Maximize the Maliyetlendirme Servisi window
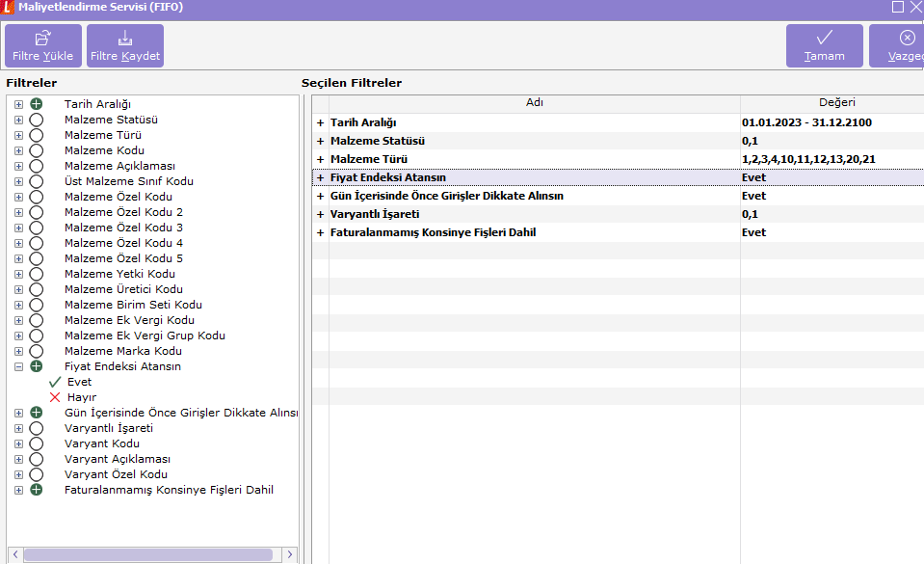924x564 pixels. click(898, 7)
